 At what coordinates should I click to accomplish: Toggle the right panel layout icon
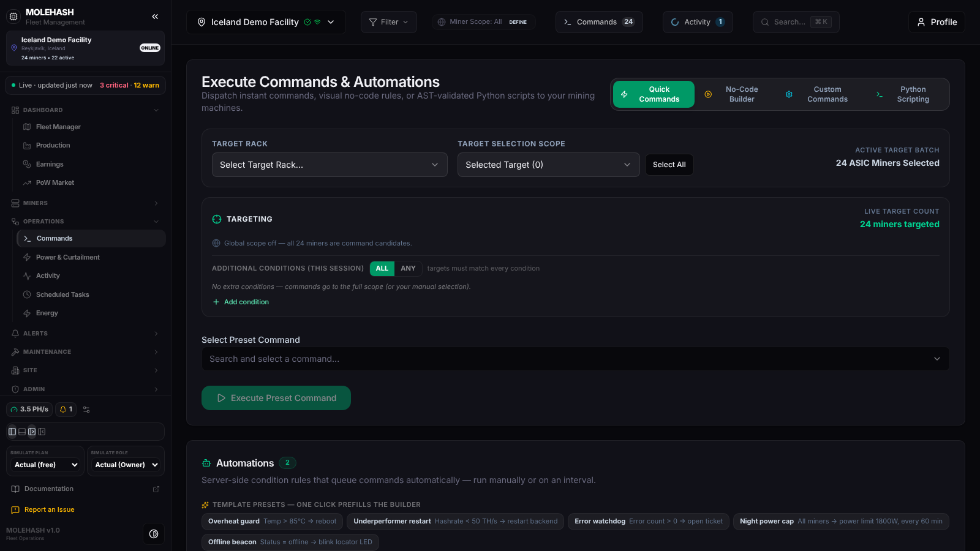pos(32,432)
